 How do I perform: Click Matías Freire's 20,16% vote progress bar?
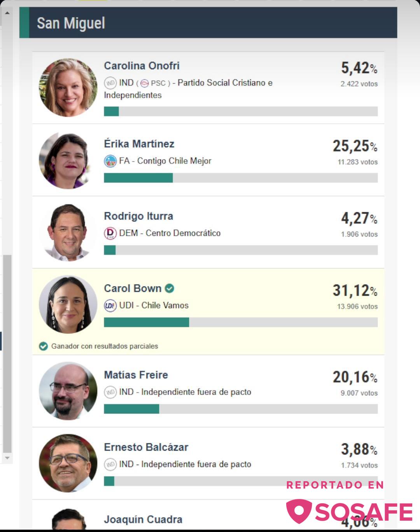point(241,409)
